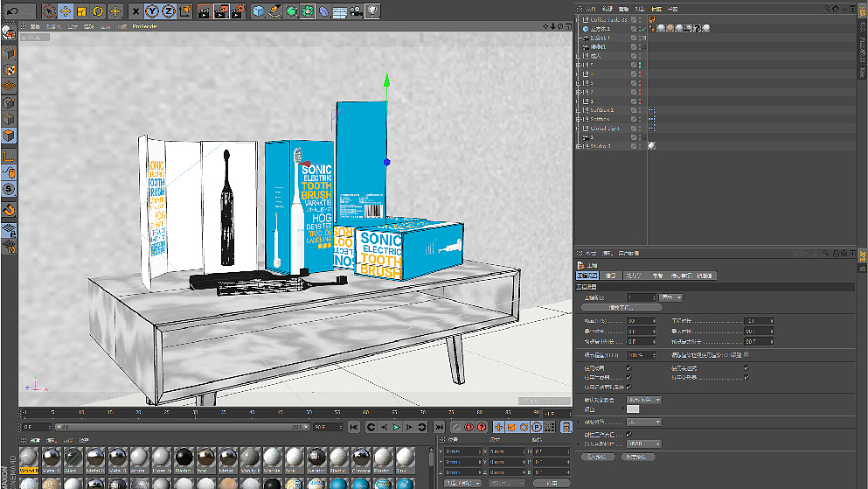This screenshot has height=489, width=868.
Task: Toggle the 使用动画 checkbox
Action: [628, 367]
